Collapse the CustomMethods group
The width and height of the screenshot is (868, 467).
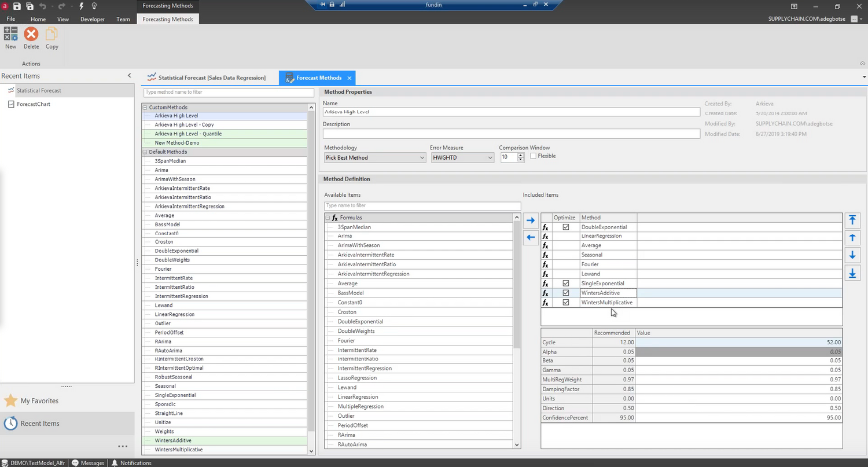(x=145, y=108)
